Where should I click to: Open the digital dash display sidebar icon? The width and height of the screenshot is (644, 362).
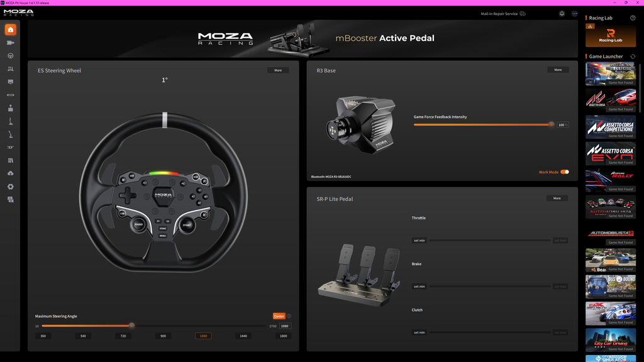[x=10, y=82]
